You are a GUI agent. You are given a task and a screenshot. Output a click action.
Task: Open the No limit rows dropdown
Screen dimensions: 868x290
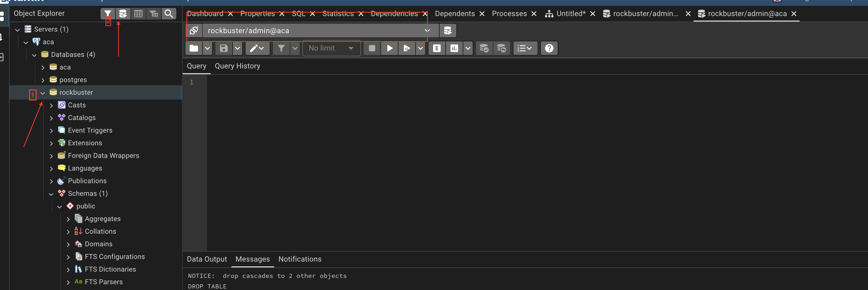pos(331,48)
